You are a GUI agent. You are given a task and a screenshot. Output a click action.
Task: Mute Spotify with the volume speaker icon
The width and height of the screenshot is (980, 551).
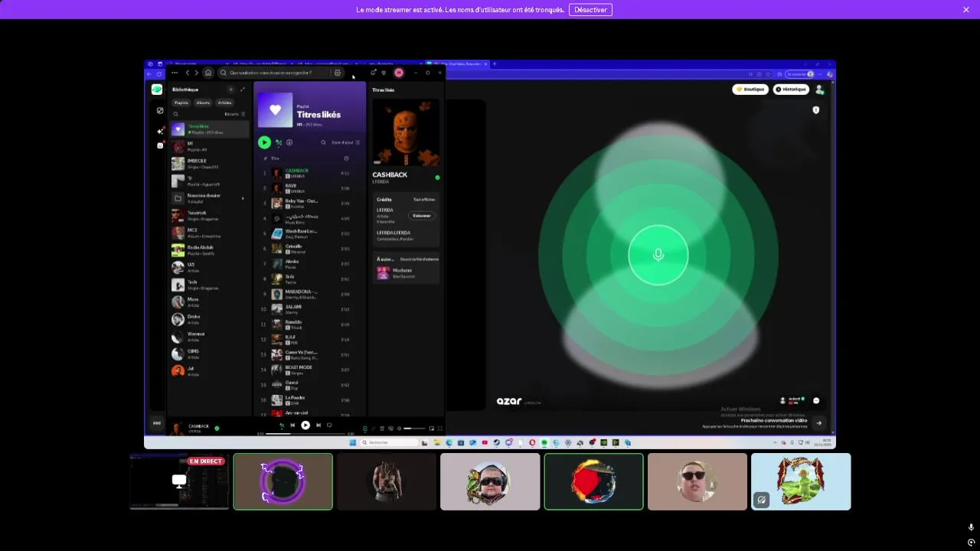click(399, 429)
